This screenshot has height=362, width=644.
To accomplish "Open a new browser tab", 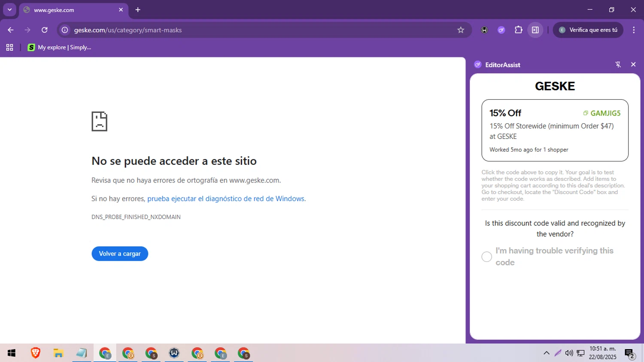I will click(x=138, y=9).
